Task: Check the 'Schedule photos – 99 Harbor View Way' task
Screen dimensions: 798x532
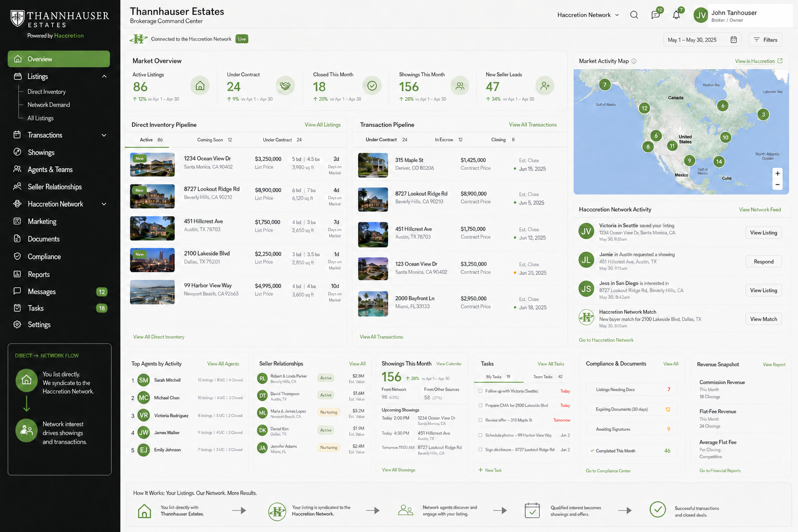Action: click(480, 435)
